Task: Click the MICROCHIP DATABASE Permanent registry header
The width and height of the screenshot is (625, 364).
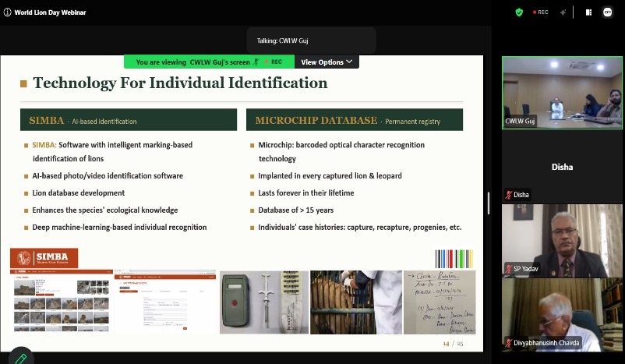Action: coord(355,120)
